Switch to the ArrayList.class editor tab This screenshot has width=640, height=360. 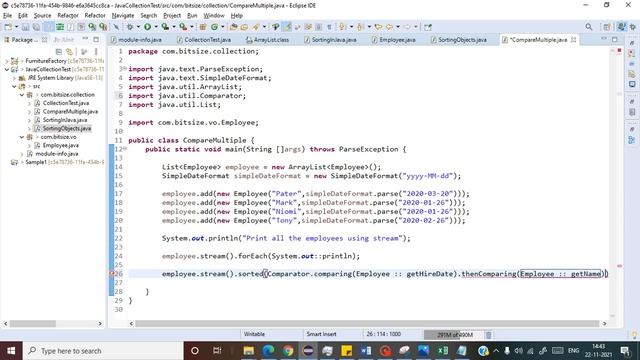(x=267, y=40)
